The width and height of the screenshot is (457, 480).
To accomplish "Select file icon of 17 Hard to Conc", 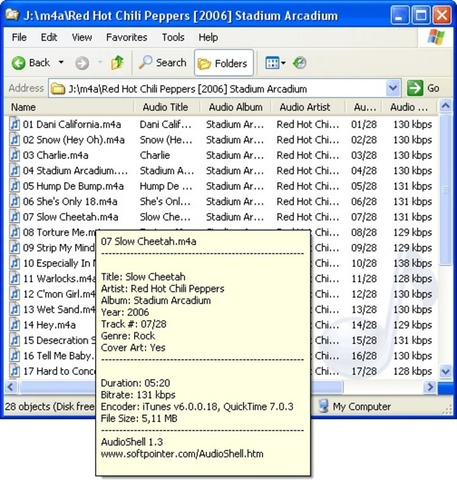I will pos(15,371).
